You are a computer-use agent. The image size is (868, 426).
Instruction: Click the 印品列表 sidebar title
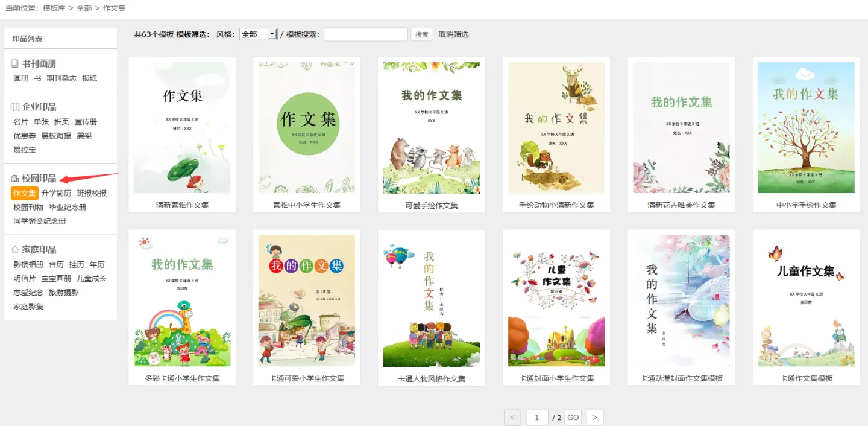[27, 39]
